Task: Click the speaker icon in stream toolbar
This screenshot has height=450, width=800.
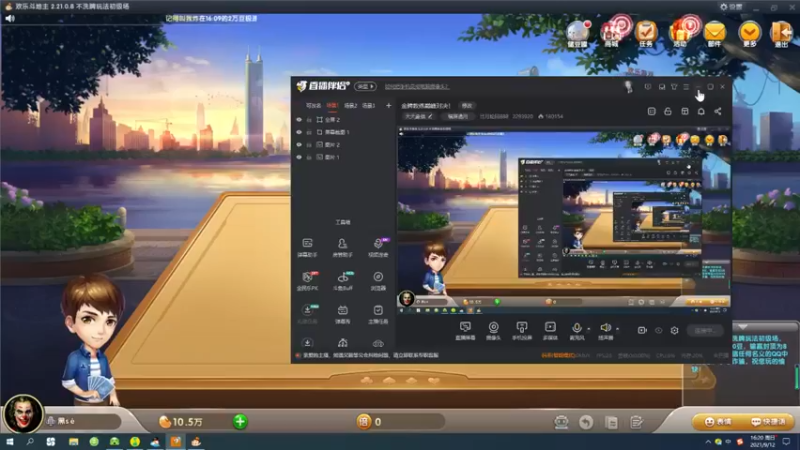Action: [605, 328]
